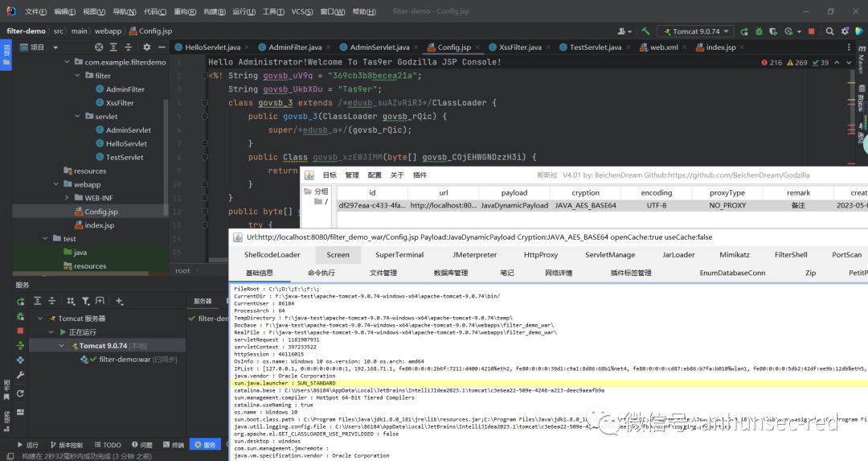Collapse the webapp folder
The image size is (868, 461).
click(x=56, y=184)
